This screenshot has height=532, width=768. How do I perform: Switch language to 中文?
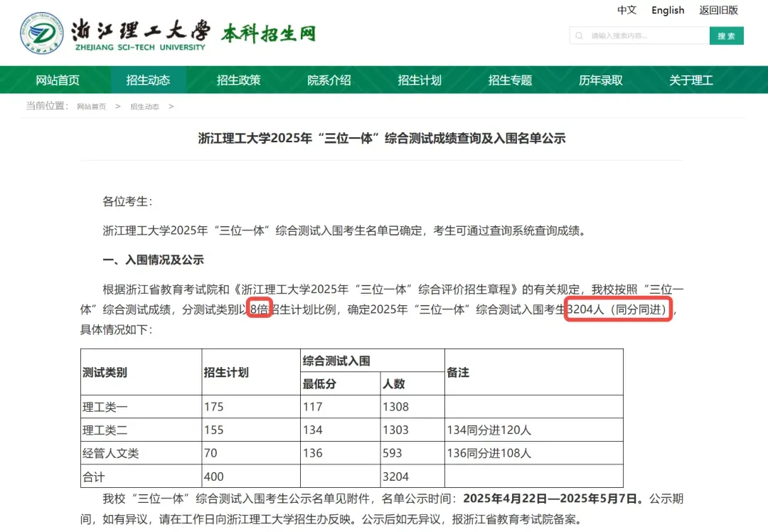coord(626,10)
